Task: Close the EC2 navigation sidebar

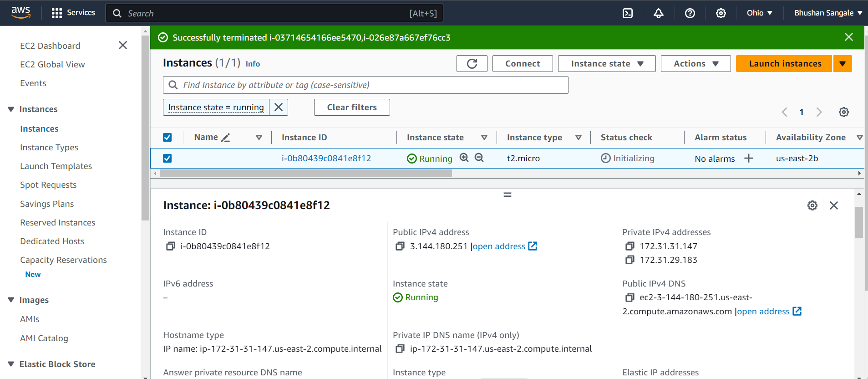Action: pos(123,45)
